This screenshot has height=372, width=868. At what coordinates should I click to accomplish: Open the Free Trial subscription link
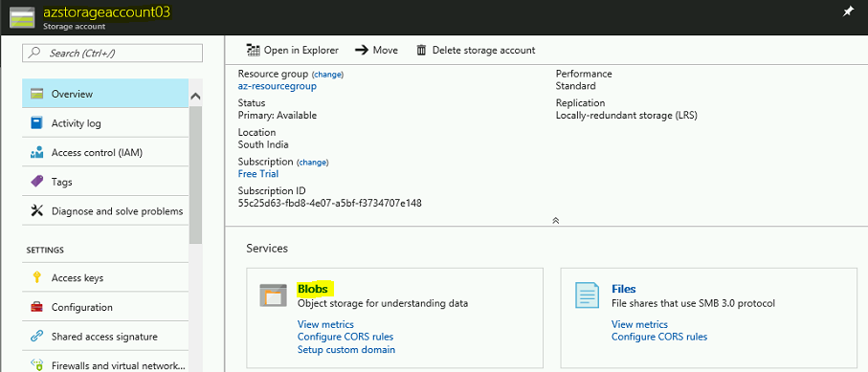pyautogui.click(x=258, y=174)
